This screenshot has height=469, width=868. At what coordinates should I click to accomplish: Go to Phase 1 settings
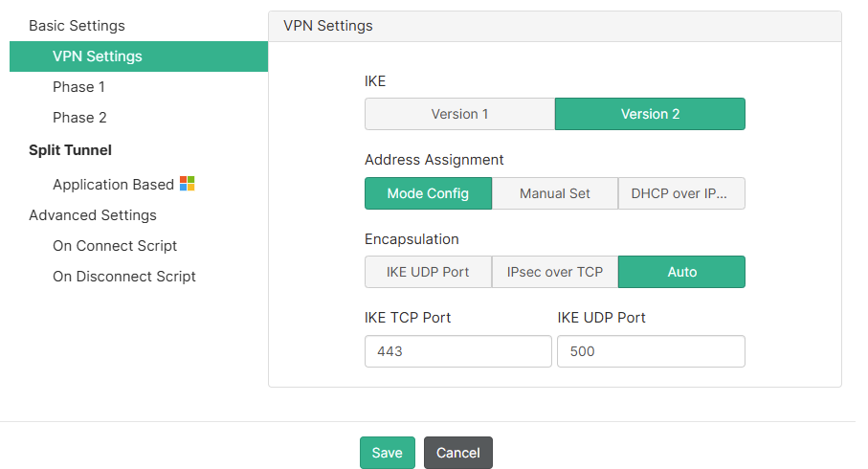click(79, 87)
